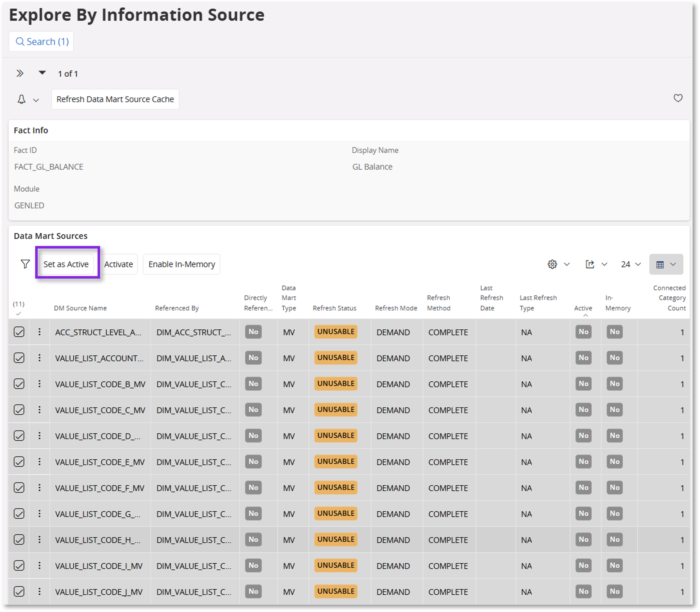Expand dropdown arrow beside settings gear
This screenshot has height=612, width=700.
pyautogui.click(x=567, y=264)
